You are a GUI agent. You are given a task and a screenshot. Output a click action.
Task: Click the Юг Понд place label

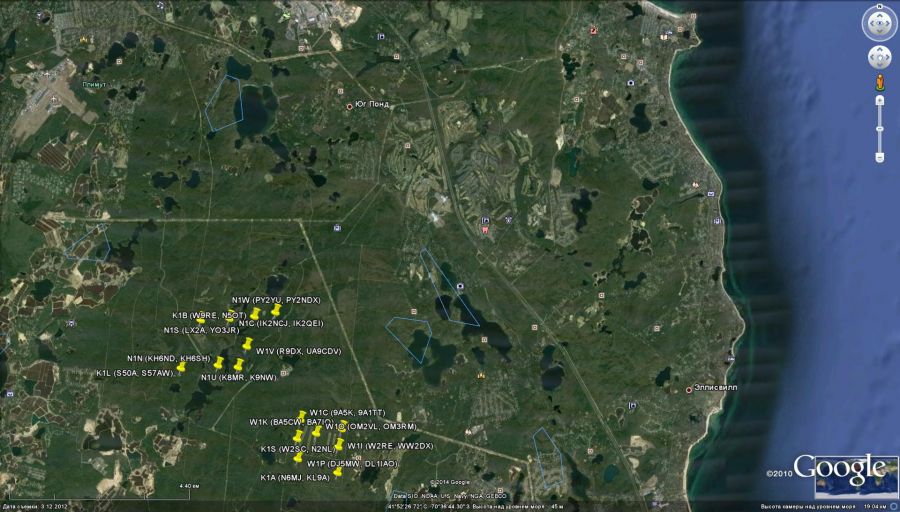point(370,105)
